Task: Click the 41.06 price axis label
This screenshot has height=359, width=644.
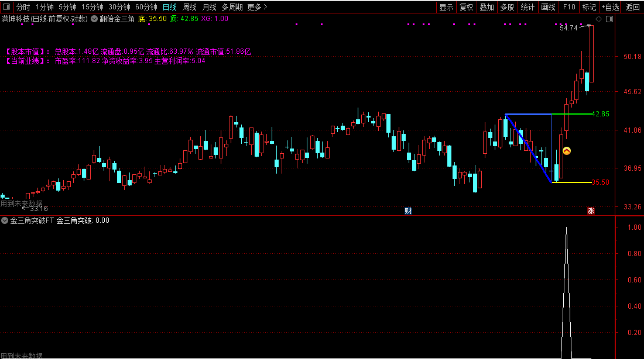Action: (x=632, y=130)
